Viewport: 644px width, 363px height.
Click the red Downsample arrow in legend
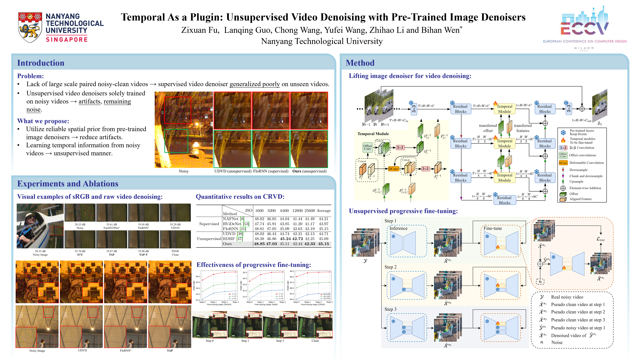click(x=563, y=170)
